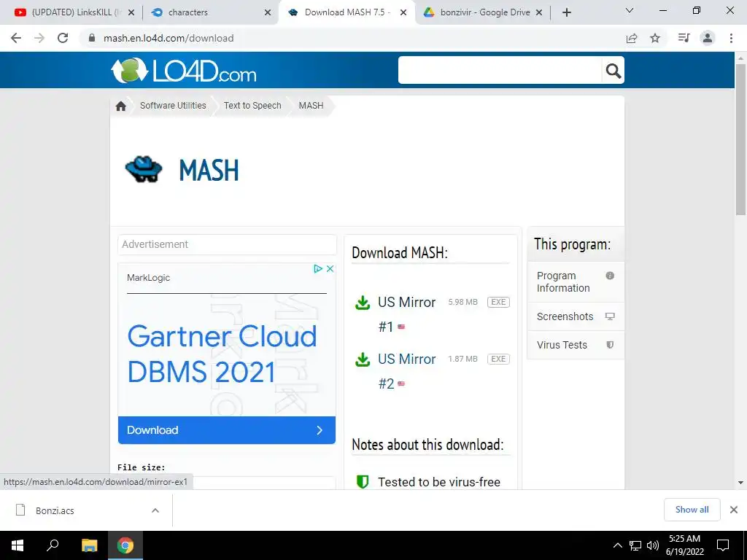Open the Bonzi.acs downloaded file
Viewport: 747px width, 560px height.
pos(55,510)
